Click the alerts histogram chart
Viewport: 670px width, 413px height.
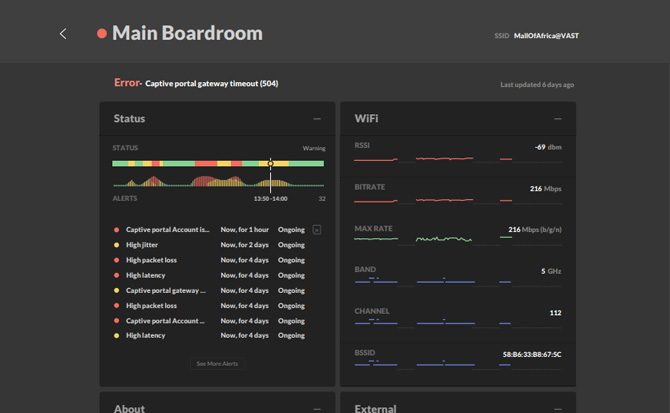coord(190,182)
